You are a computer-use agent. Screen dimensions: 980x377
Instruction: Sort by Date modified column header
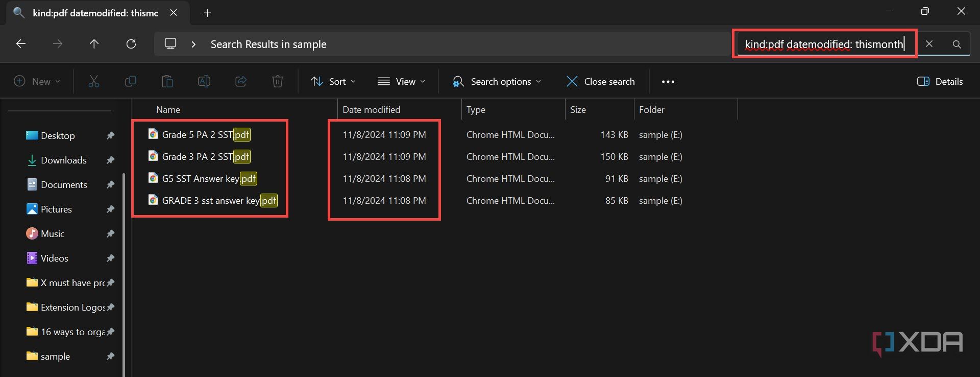[x=372, y=109]
